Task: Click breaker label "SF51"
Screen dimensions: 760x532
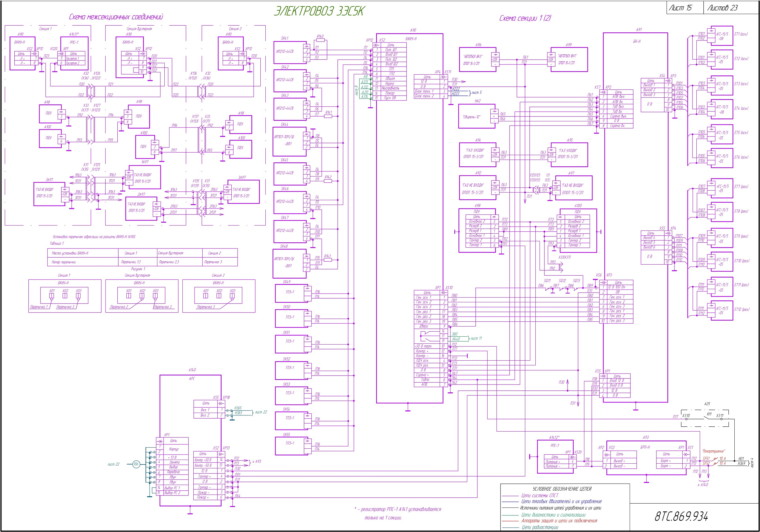Action: [706, 459]
